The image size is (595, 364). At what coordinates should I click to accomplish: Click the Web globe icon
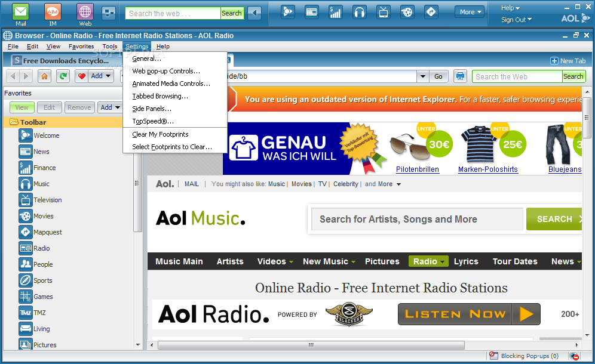tap(85, 11)
